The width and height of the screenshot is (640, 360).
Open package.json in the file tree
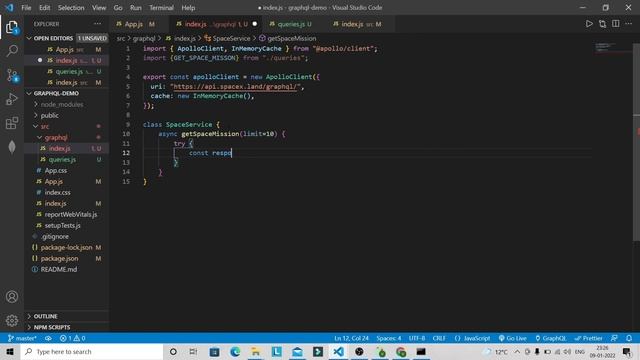(x=59, y=258)
